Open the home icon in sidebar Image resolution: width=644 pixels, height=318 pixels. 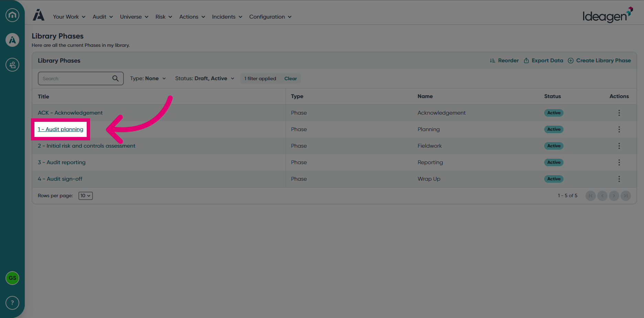click(12, 15)
